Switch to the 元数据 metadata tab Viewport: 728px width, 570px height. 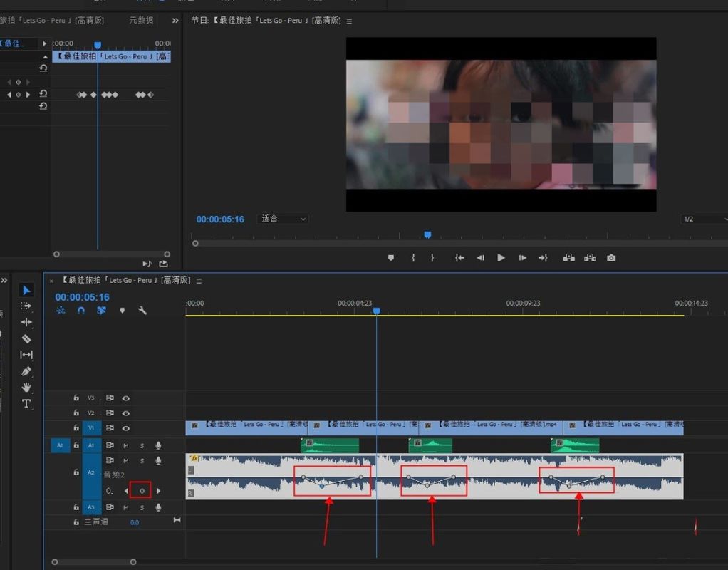click(x=141, y=21)
